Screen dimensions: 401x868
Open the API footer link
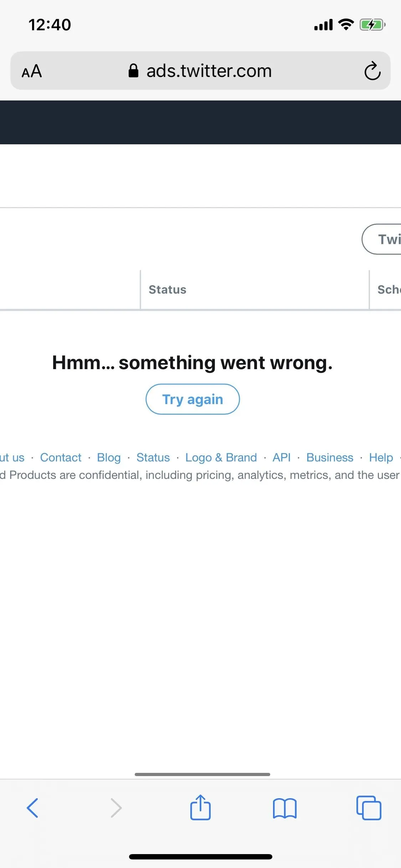pyautogui.click(x=282, y=458)
